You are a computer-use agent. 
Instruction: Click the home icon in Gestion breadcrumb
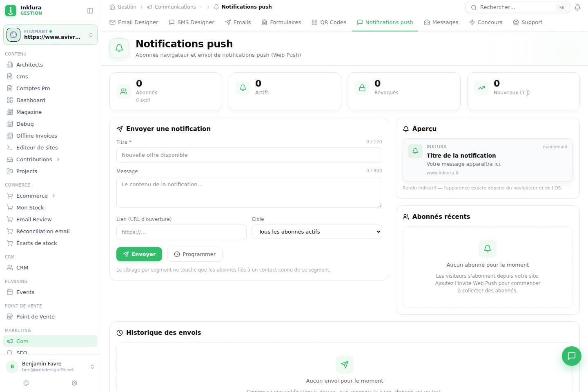point(112,7)
